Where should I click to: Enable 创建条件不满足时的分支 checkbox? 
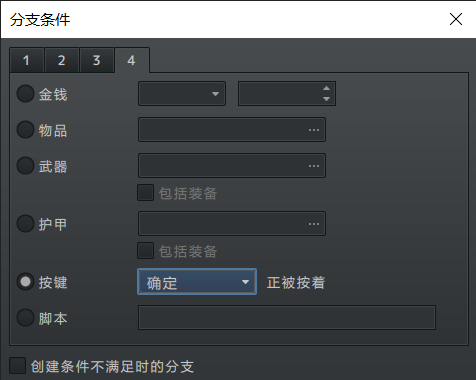18,366
